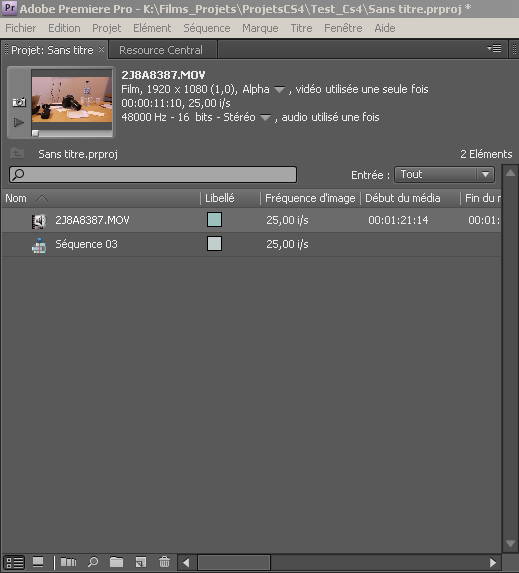This screenshot has width=519, height=573.
Task: Switch to the Projet: Sans titre tab
Action: (52, 50)
